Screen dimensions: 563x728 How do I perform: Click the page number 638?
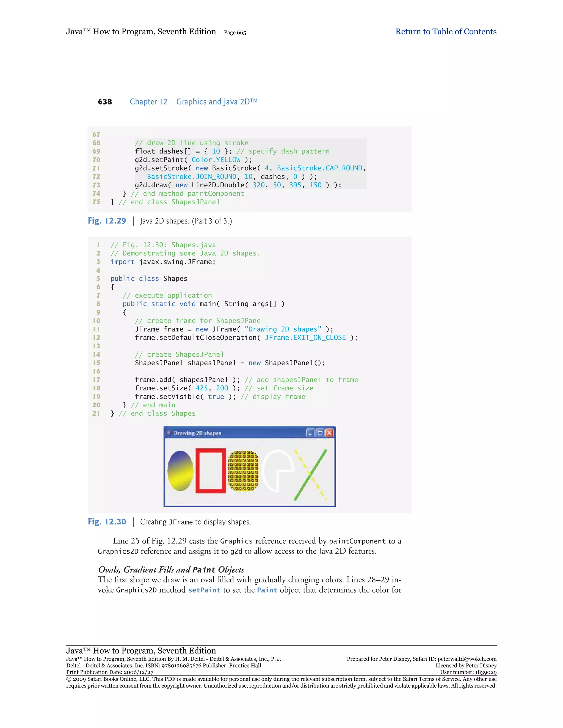105,102
